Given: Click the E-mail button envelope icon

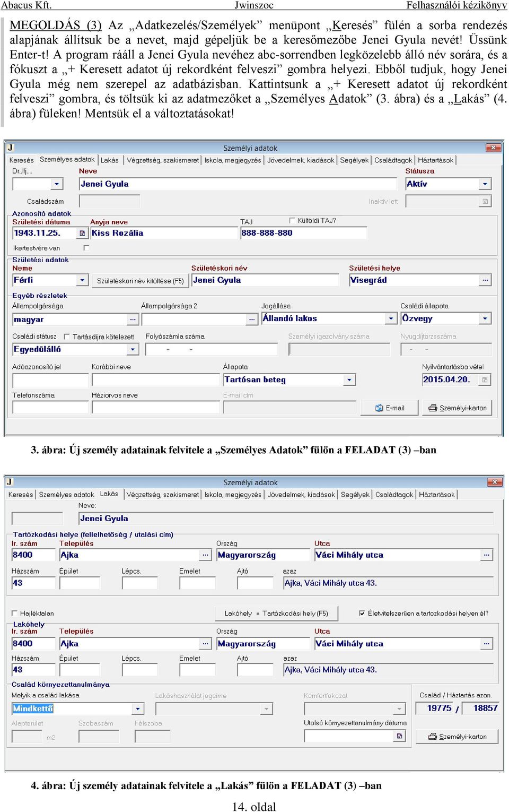Looking at the screenshot, I should pyautogui.click(x=379, y=408).
